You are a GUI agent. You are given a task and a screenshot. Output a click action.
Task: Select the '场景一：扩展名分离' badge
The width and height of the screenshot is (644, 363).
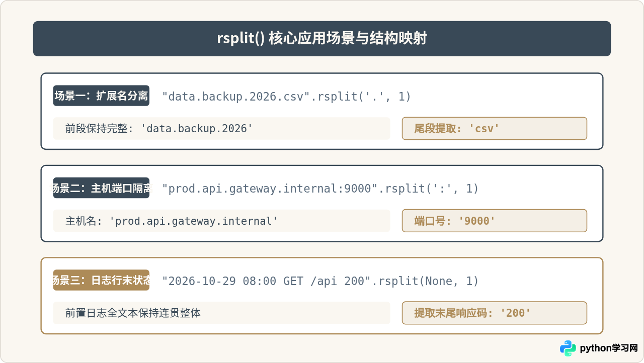101,96
